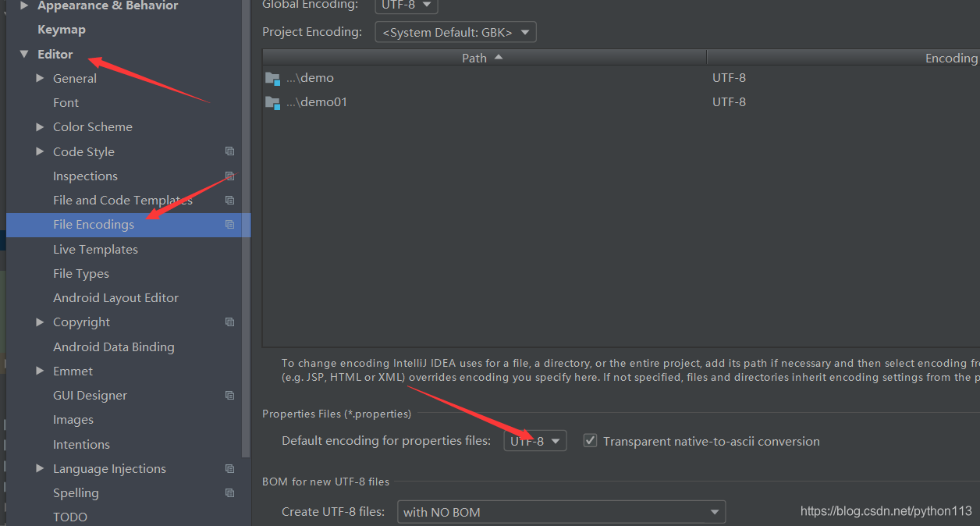
Task: Expand the Appearance & Behavior section
Action: pos(24,5)
